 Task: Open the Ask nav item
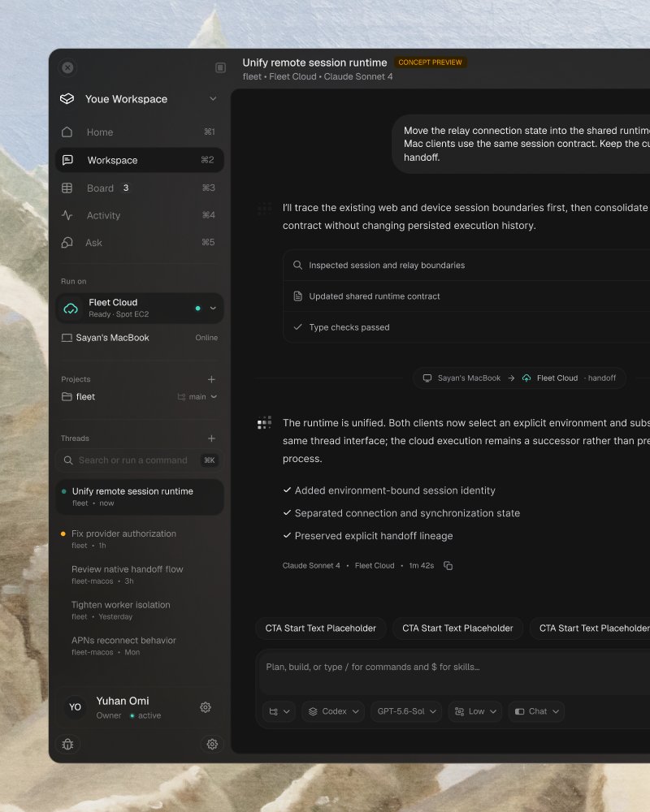click(140, 242)
